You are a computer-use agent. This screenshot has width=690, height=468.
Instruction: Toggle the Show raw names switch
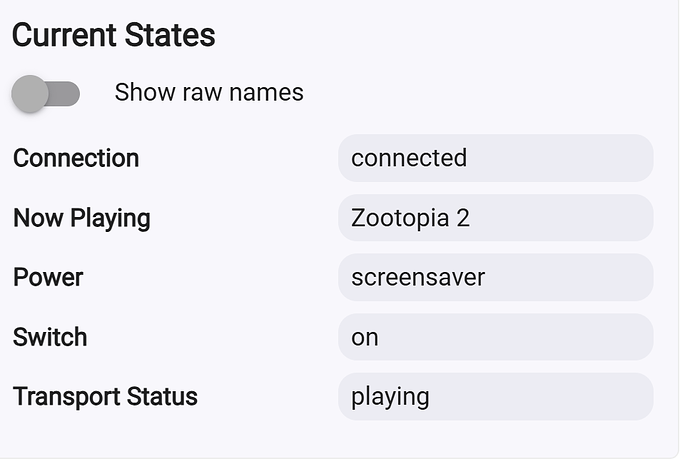coord(46,94)
